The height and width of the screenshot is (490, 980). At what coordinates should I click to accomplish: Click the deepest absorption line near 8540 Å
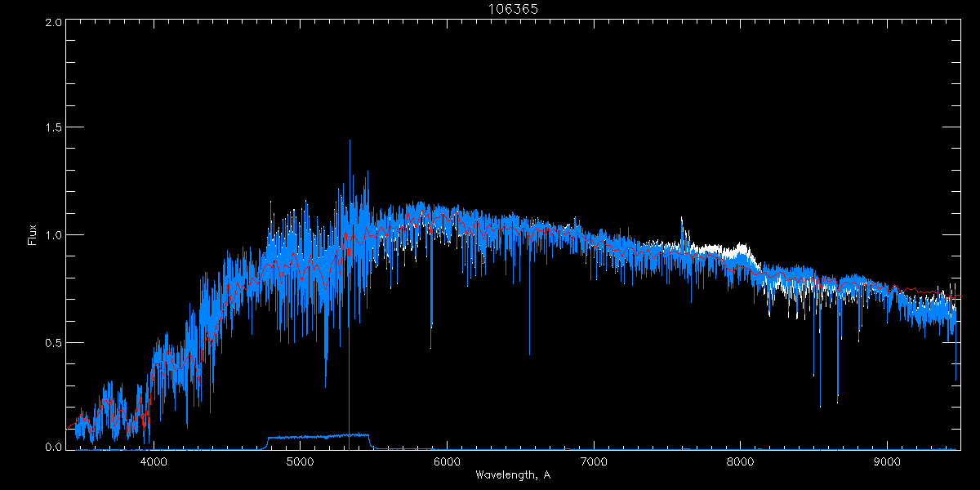[x=820, y=405]
